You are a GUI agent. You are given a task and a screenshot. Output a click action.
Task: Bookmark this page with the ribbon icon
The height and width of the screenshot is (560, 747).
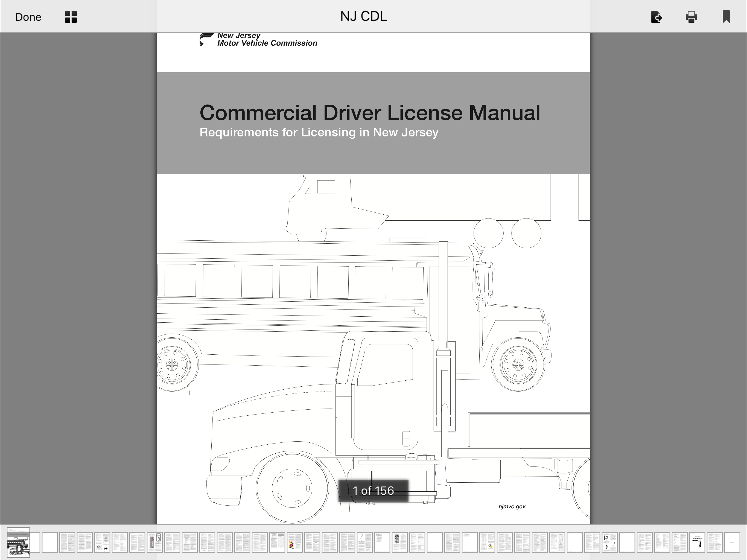tap(726, 17)
